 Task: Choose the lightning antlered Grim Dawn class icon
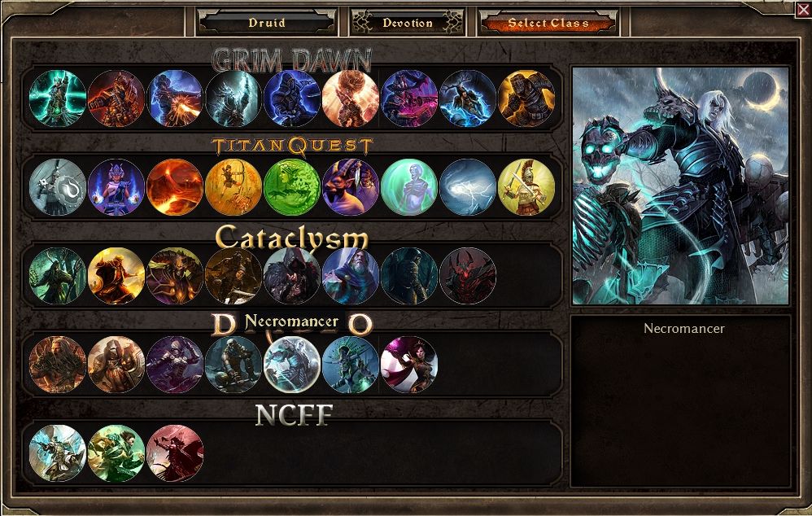pos(468,98)
